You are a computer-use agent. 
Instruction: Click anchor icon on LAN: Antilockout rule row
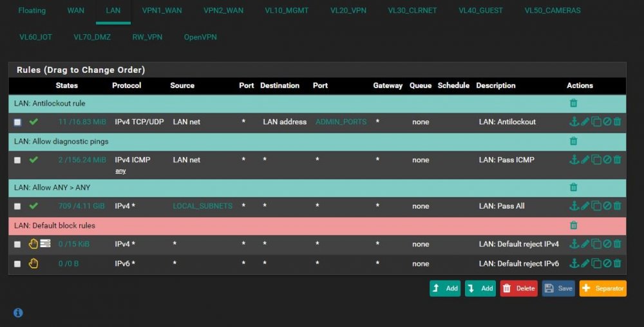tap(574, 122)
